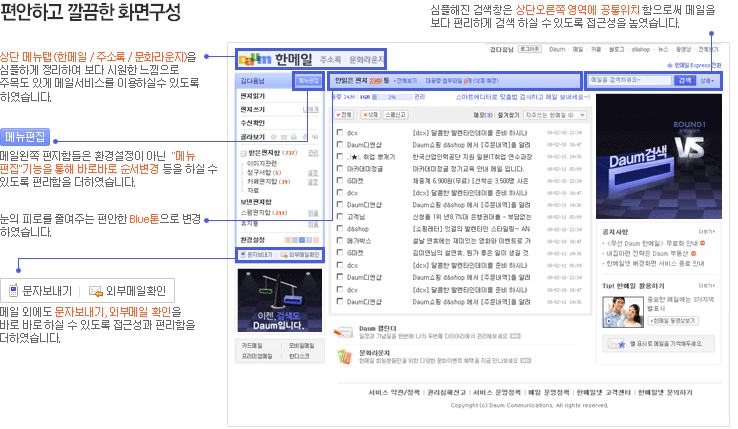
Task: Click the phone icon next to 문자보내기 in the mail sidebar
Action: tap(243, 254)
